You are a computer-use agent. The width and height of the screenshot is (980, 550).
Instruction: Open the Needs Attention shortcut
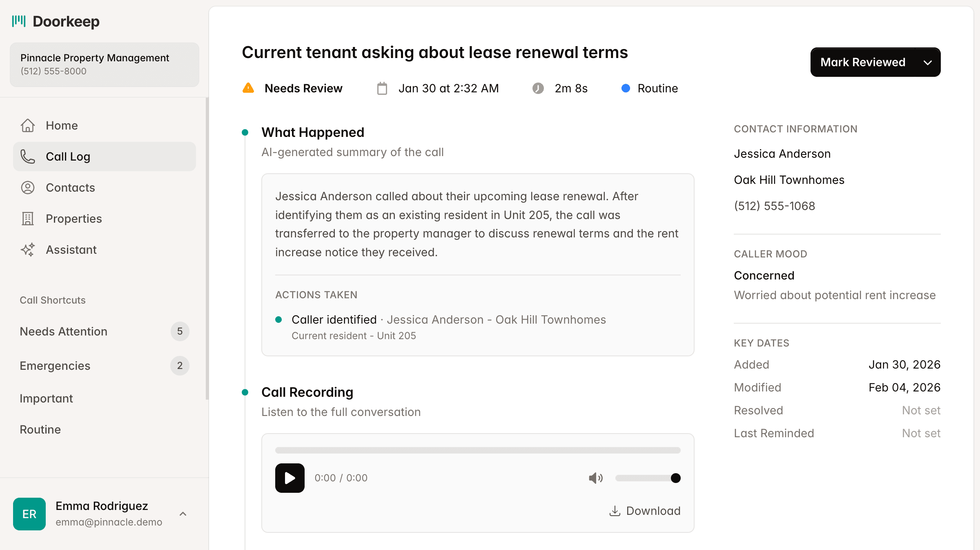[x=63, y=331]
